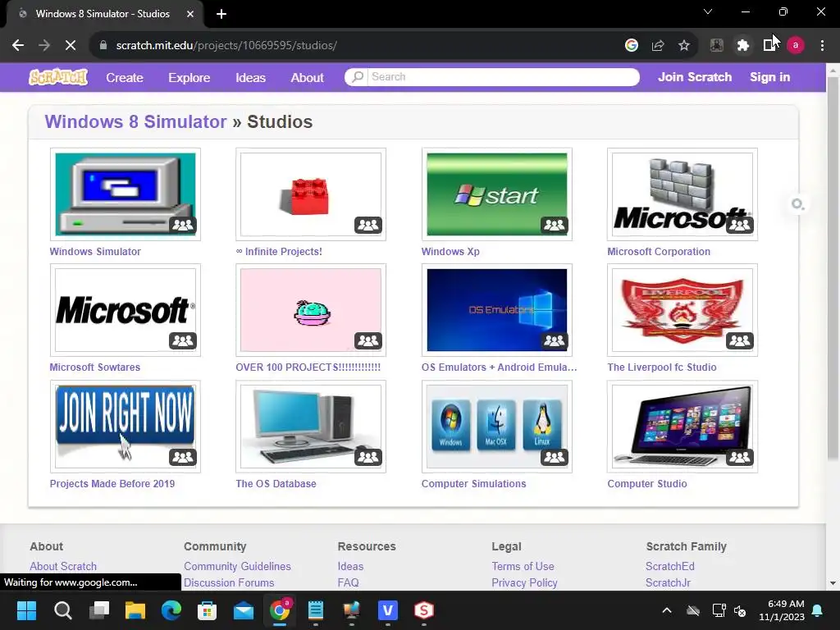
Task: Open the Windows Start button
Action: pyautogui.click(x=26, y=610)
